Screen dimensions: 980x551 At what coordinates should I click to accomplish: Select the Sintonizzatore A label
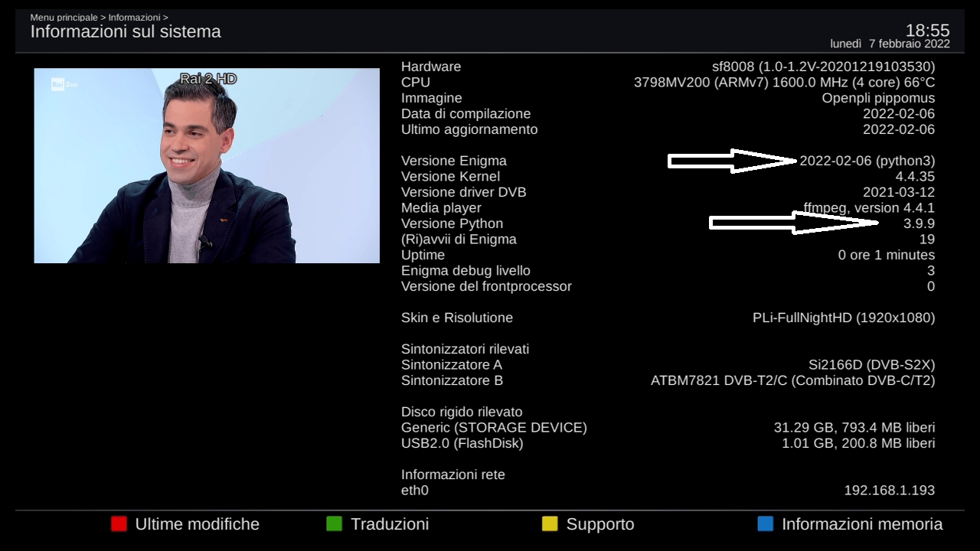point(452,365)
